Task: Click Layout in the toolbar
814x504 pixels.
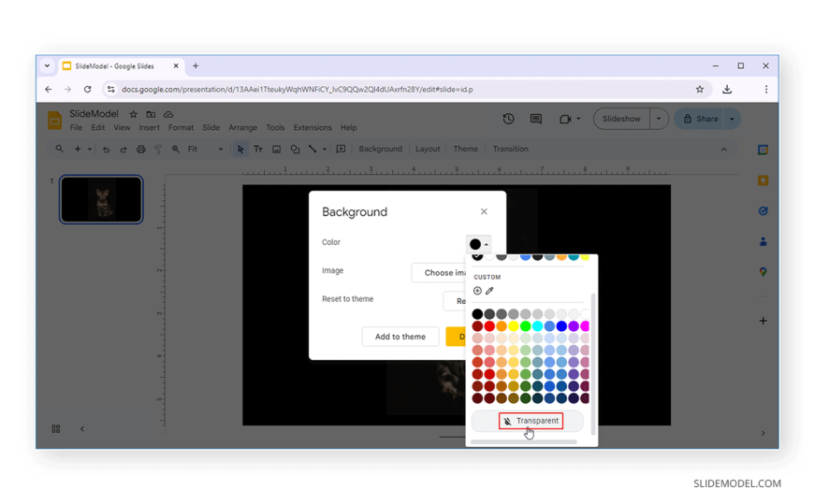Action: [428, 149]
